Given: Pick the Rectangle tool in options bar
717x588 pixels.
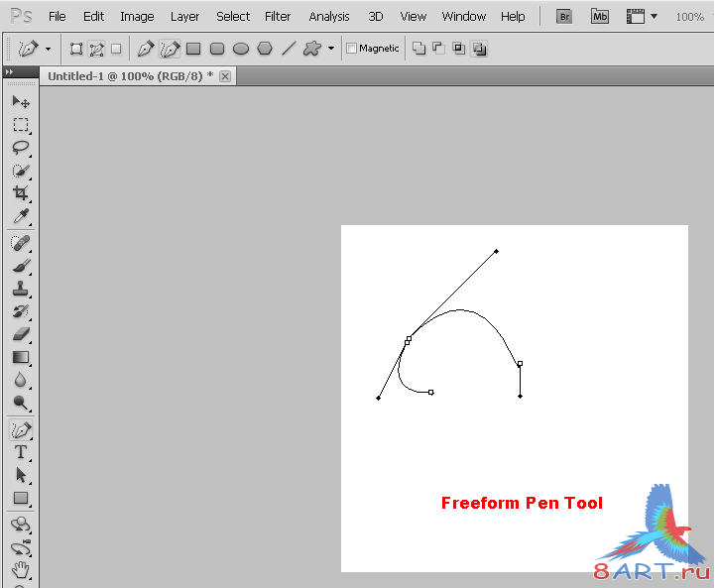Looking at the screenshot, I should (193, 49).
